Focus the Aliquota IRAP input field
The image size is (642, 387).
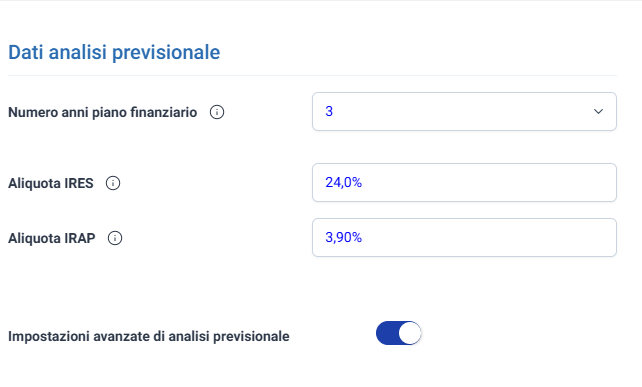[x=464, y=238]
